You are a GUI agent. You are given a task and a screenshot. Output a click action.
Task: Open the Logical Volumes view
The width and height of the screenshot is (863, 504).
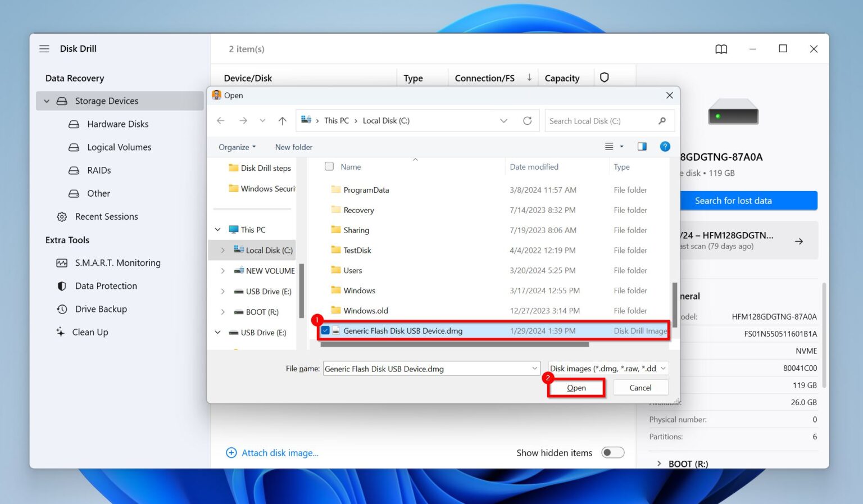pyautogui.click(x=119, y=147)
